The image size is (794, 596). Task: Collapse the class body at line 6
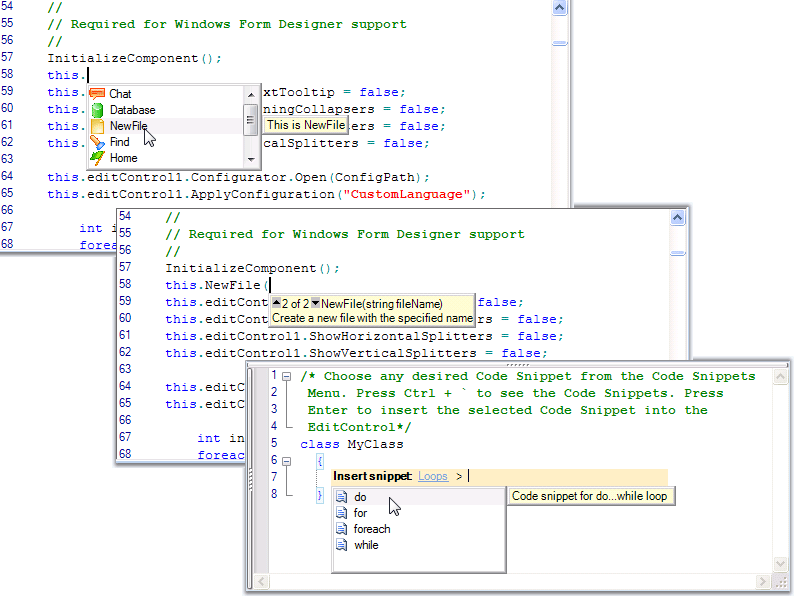coord(287,461)
